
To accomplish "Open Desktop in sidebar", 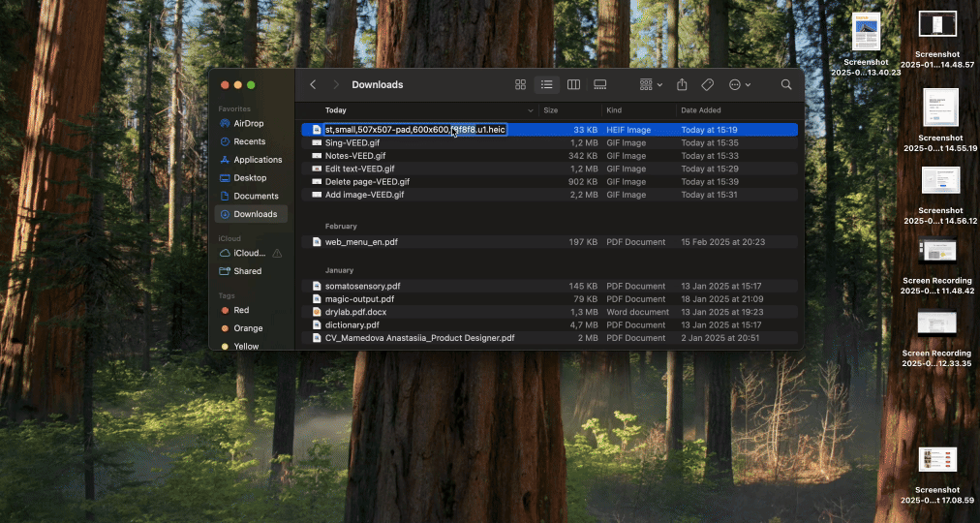I will (x=250, y=178).
